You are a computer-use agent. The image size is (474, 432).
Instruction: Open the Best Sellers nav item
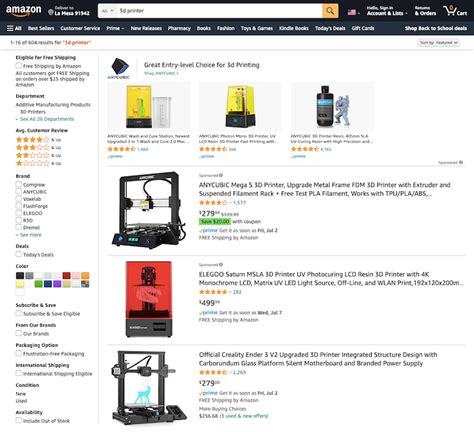point(41,28)
